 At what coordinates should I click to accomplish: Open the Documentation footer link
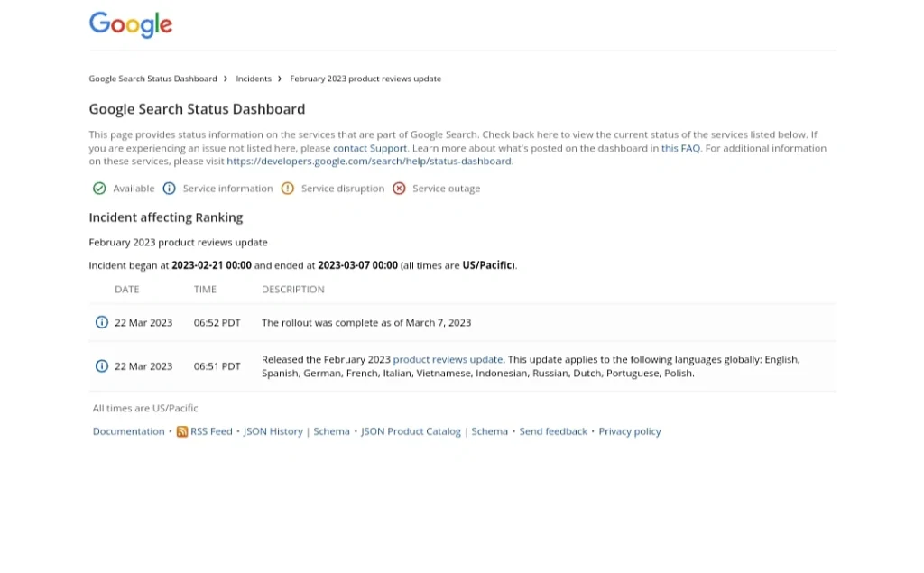pos(128,431)
